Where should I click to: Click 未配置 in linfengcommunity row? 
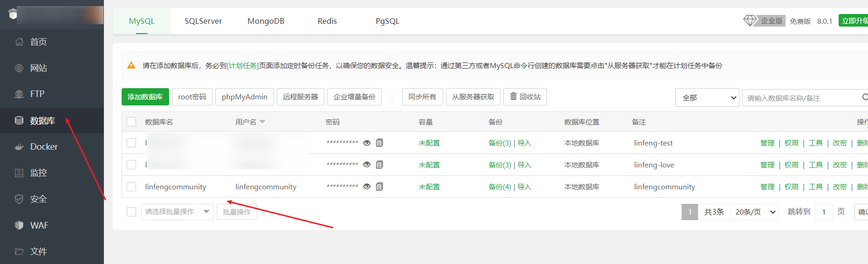429,187
